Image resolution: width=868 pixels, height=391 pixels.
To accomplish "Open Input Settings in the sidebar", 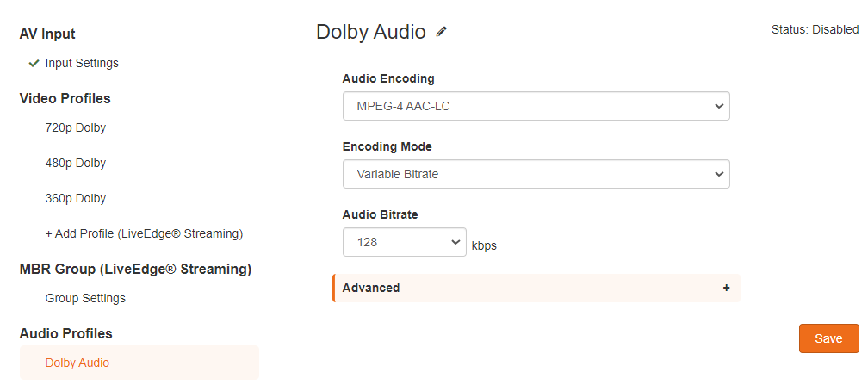I will pos(82,63).
